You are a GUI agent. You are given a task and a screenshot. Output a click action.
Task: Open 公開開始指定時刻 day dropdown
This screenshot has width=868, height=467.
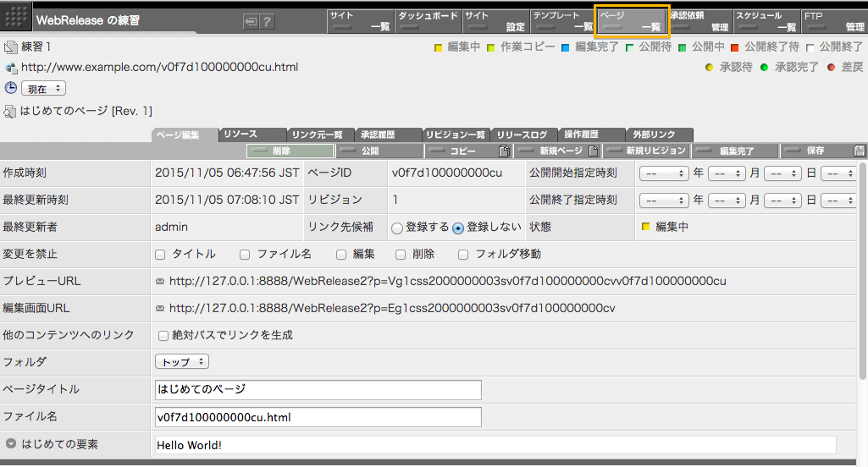(782, 173)
